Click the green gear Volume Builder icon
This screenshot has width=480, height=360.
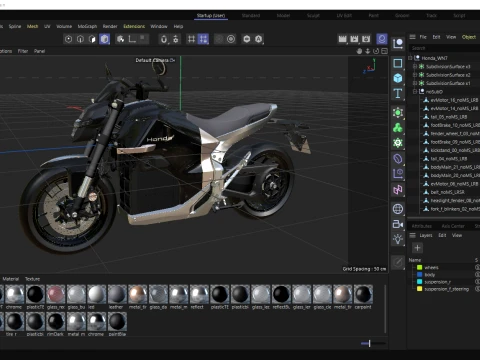pyautogui.click(x=398, y=143)
